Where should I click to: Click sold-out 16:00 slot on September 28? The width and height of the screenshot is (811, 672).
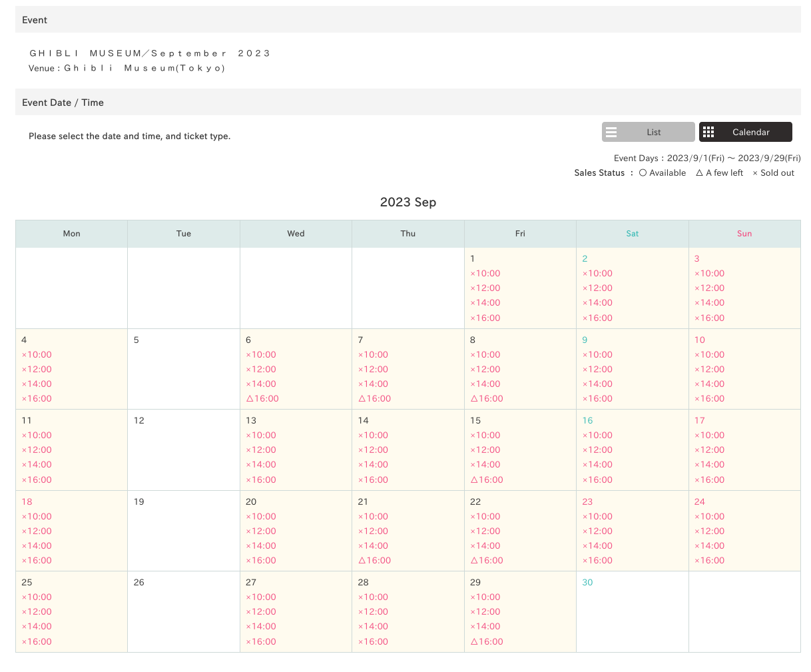coord(373,641)
